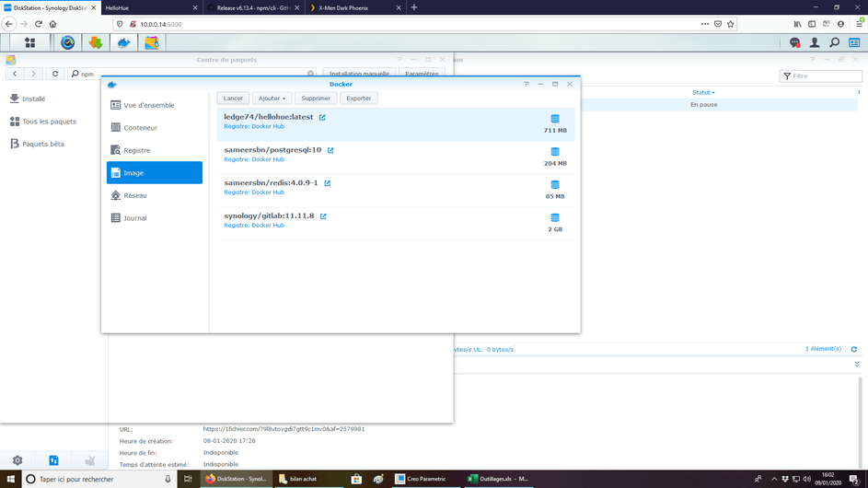This screenshot has height=488, width=868.
Task: Open Outillages.xls Excel from taskbar
Action: 498,479
